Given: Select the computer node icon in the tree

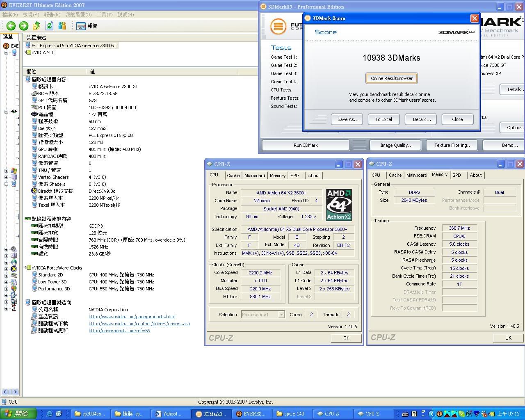Looking at the screenshot, I should click(x=14, y=52).
